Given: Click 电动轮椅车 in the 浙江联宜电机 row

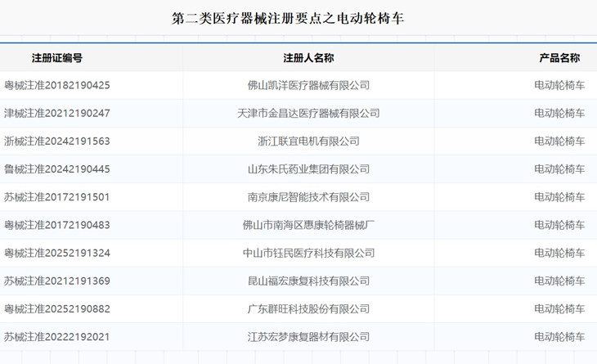Looking at the screenshot, I should 559,142.
